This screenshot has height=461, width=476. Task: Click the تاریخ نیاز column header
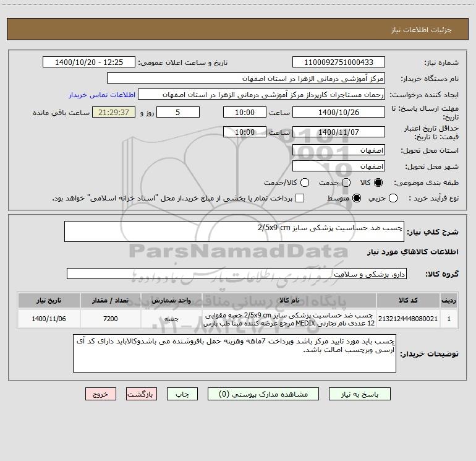(49, 301)
